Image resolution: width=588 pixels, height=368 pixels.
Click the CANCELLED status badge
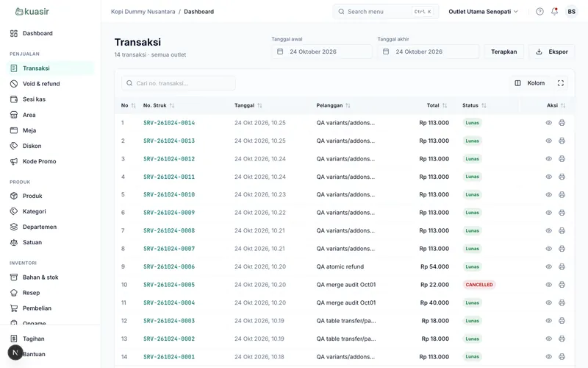[479, 285]
